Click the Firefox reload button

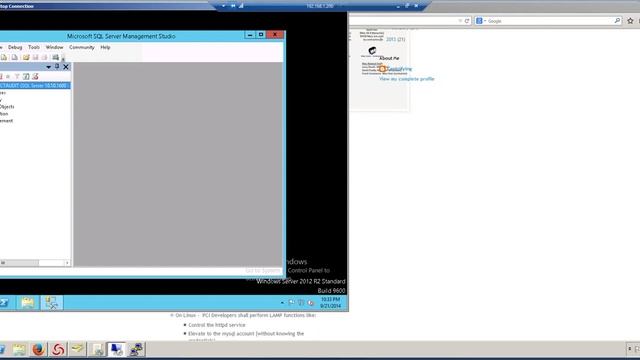[x=467, y=21]
